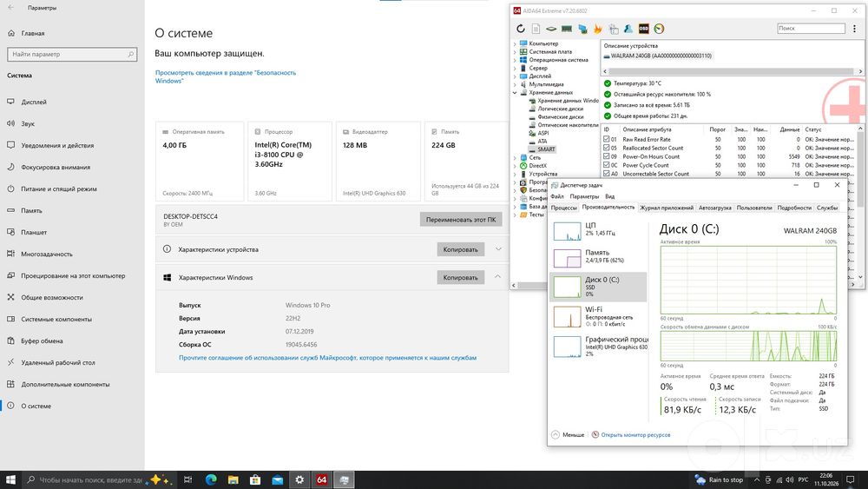This screenshot has width=868, height=489.
Task: Open Microsoft Edge from the taskbar
Action: [x=211, y=479]
